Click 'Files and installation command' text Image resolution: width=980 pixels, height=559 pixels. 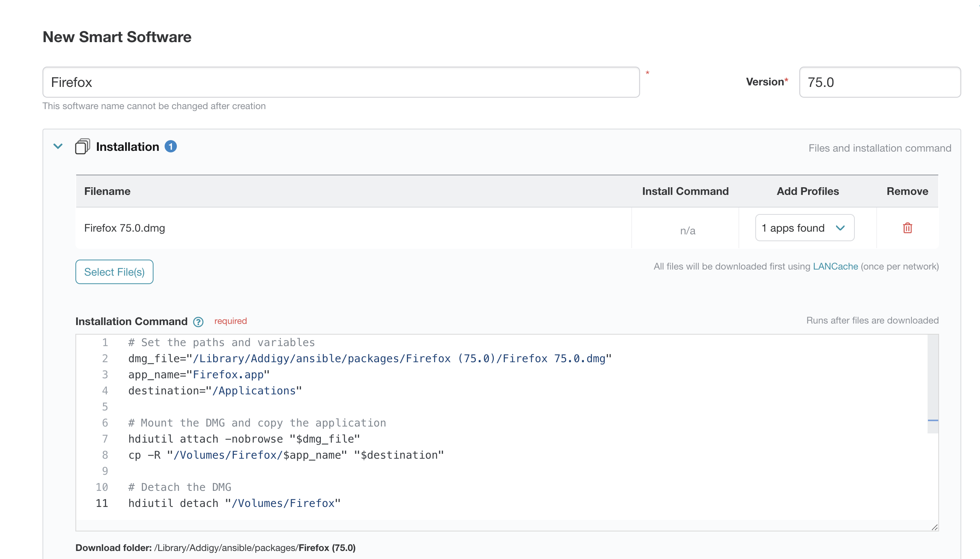click(879, 148)
